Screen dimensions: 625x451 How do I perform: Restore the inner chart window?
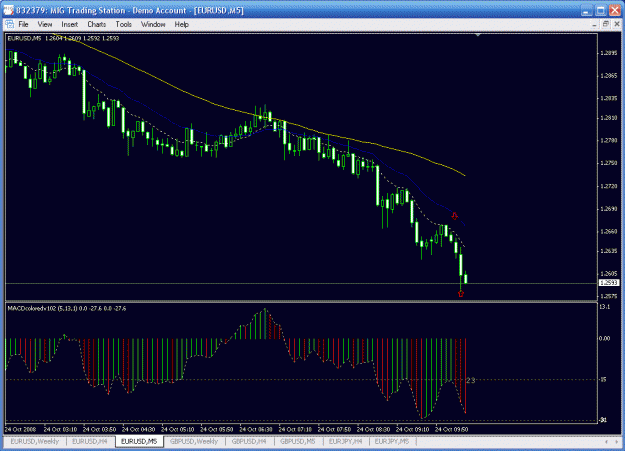[x=605, y=24]
